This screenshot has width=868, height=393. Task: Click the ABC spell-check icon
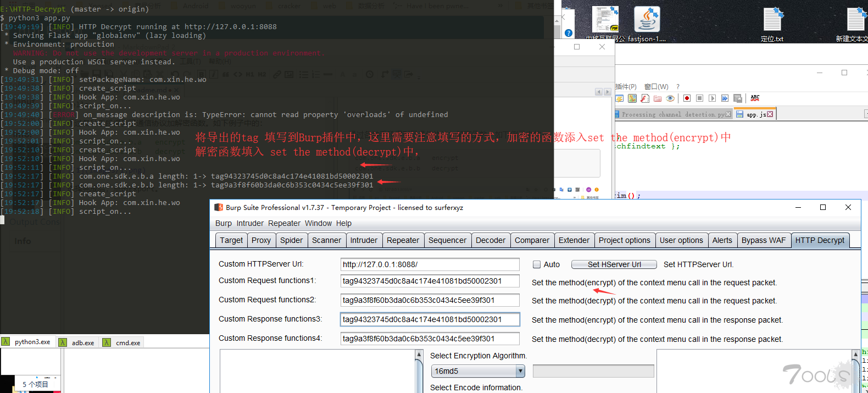pyautogui.click(x=755, y=98)
